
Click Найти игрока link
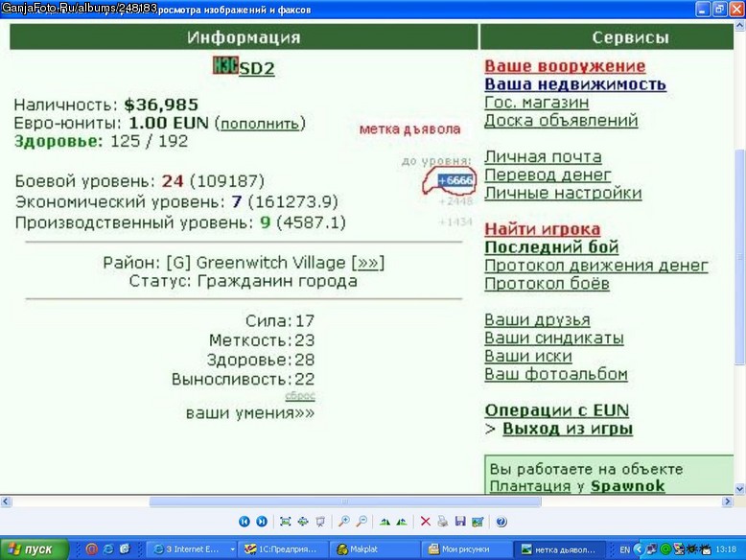543,229
